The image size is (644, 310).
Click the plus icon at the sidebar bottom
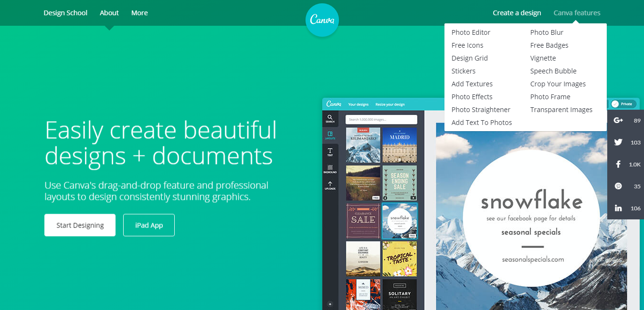click(x=329, y=303)
